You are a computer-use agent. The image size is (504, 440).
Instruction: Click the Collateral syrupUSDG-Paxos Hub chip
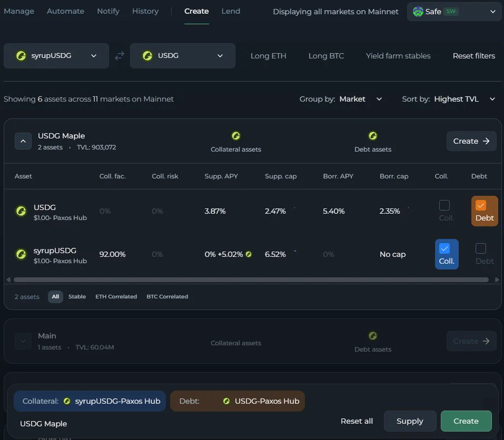90,401
